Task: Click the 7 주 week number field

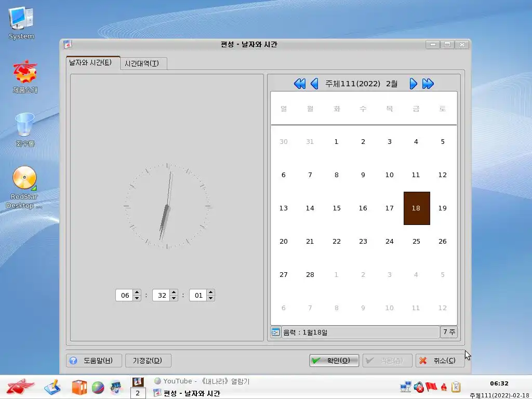Action: 449,332
